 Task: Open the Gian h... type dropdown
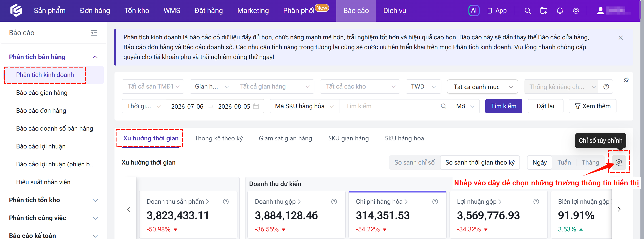[212, 87]
